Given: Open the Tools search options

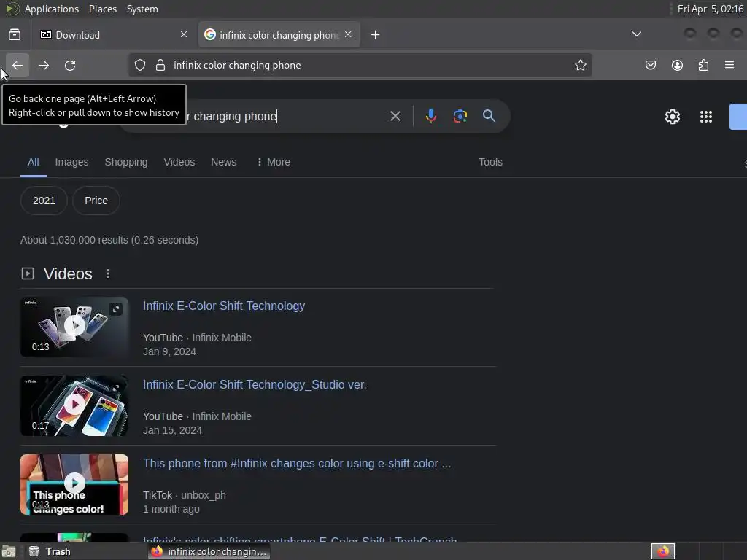Looking at the screenshot, I should click(x=490, y=162).
